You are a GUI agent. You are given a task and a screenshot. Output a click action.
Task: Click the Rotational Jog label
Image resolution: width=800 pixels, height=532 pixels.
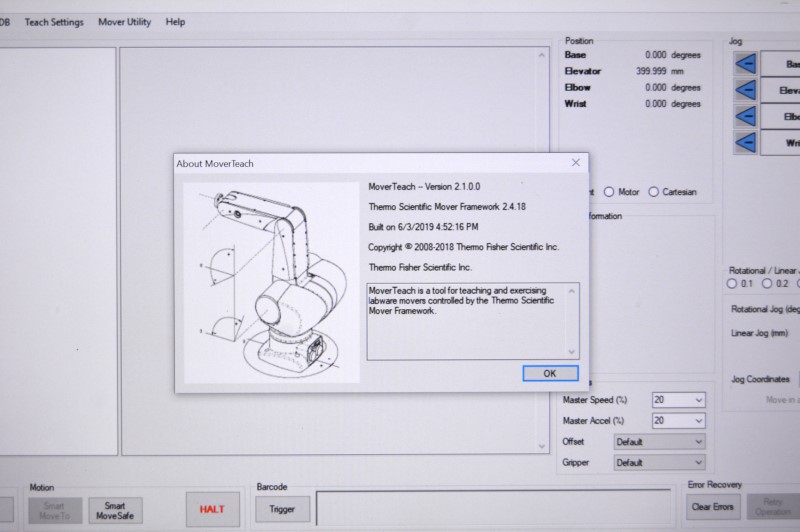coord(765,309)
